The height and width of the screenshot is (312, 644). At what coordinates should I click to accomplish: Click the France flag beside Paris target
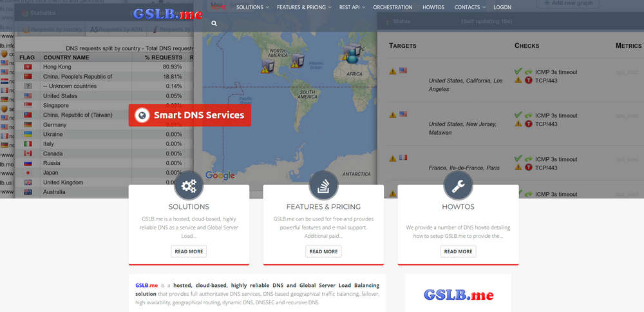pyautogui.click(x=403, y=157)
